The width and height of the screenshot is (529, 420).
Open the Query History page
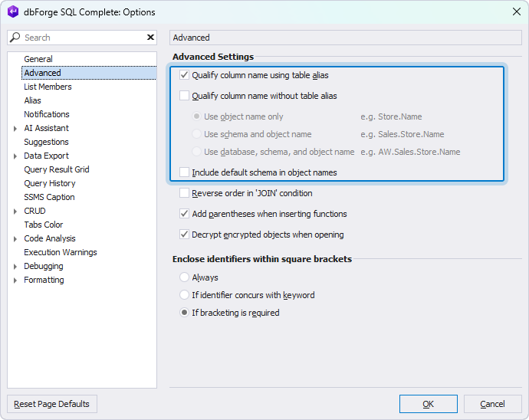(x=50, y=183)
